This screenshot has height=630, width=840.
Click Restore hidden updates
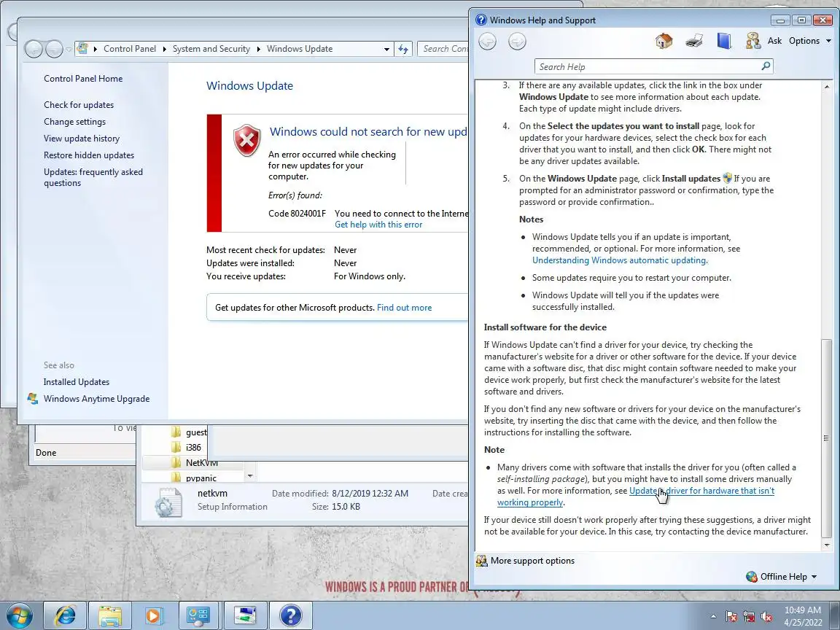click(89, 155)
